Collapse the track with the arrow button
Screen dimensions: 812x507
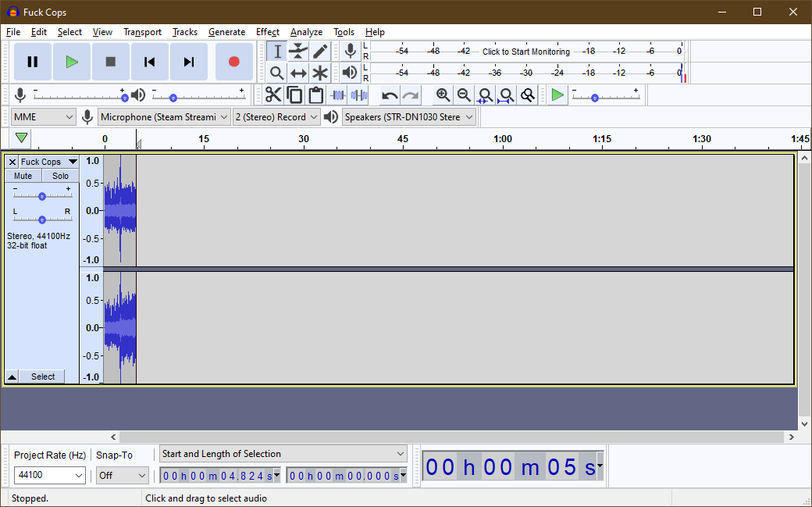click(x=12, y=377)
